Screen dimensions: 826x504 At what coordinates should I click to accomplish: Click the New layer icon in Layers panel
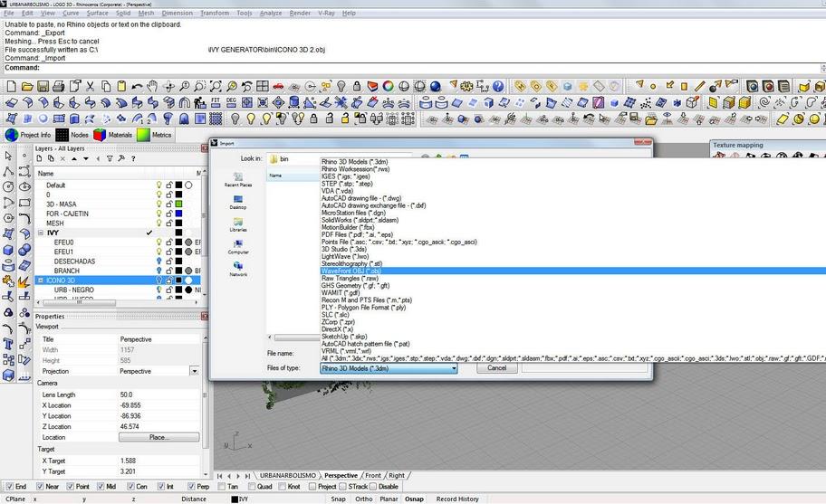click(39, 158)
